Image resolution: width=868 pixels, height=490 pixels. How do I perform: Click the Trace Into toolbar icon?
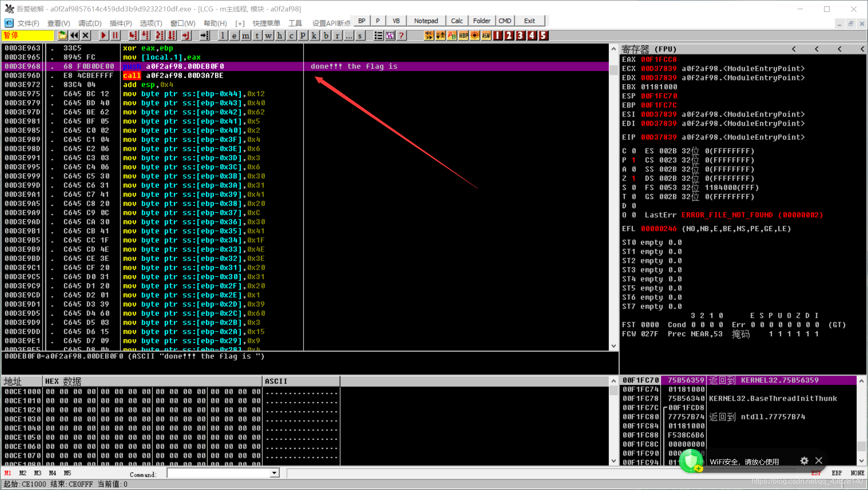(x=159, y=36)
